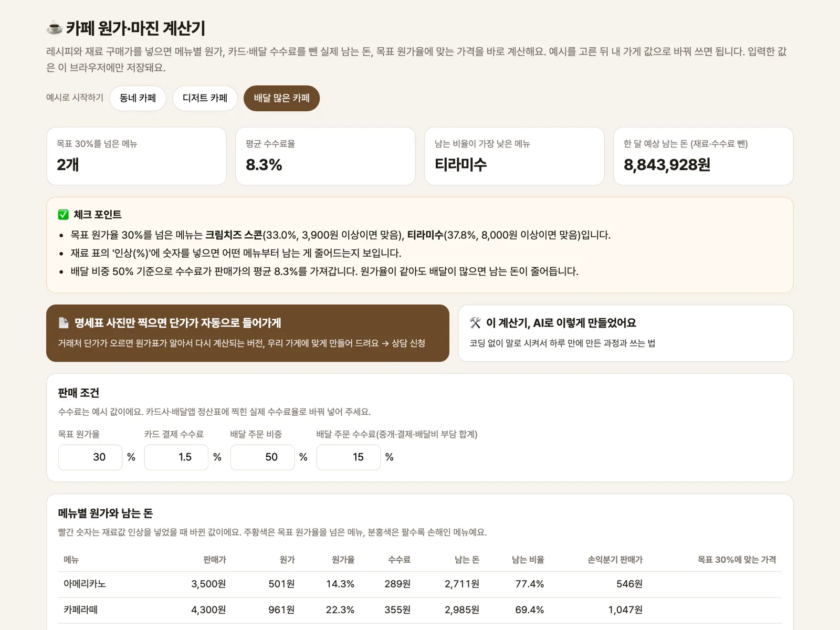The height and width of the screenshot is (630, 840).
Task: Click the document icon on 명세표 banner
Action: coord(64,323)
